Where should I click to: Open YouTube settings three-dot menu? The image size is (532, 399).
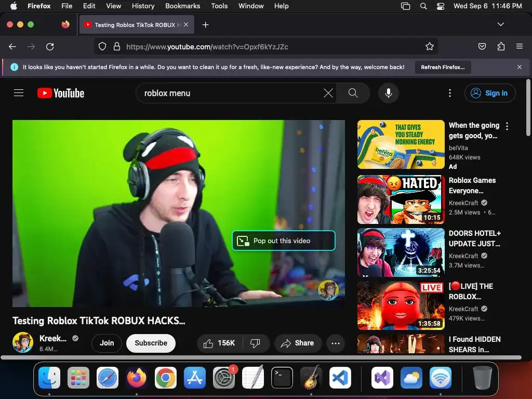point(450,93)
